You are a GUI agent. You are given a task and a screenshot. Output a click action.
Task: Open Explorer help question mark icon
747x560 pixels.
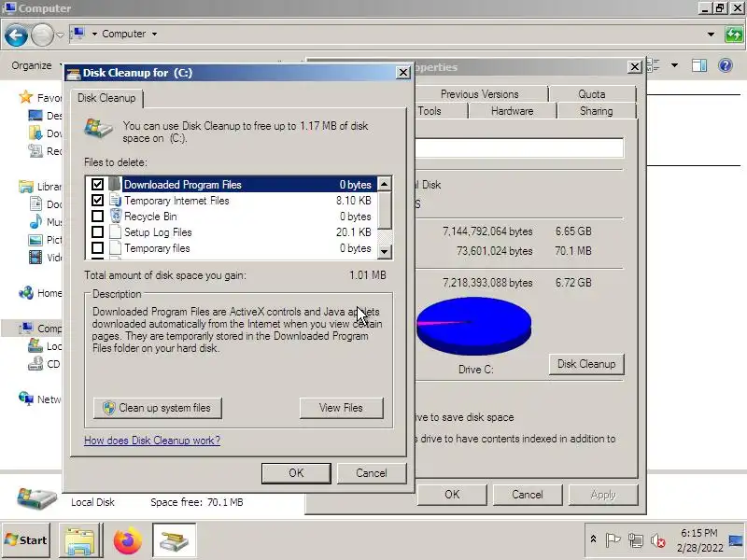(726, 65)
